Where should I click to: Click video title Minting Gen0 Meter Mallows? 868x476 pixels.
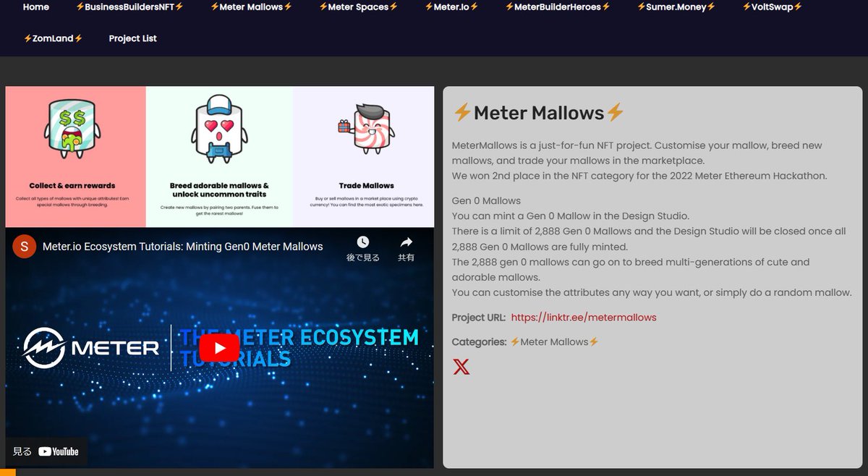(182, 247)
